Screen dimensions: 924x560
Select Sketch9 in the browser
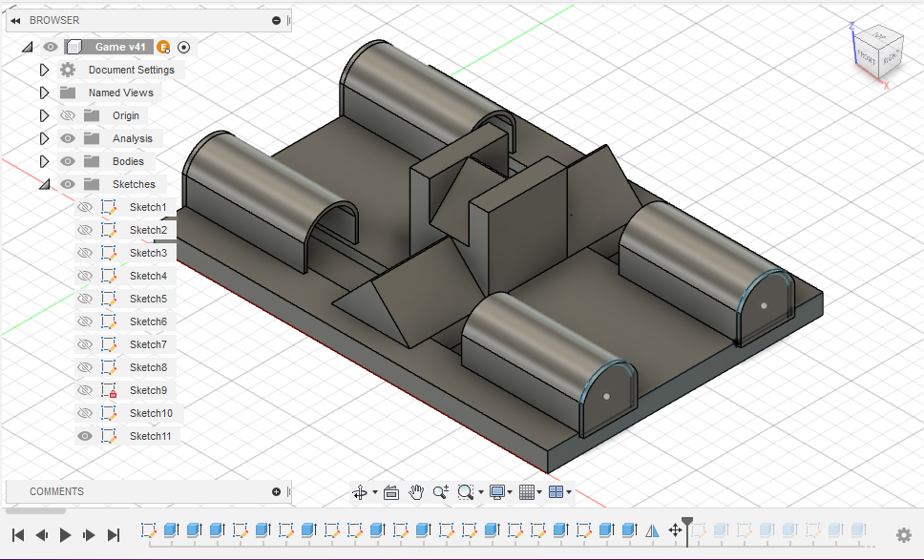148,389
